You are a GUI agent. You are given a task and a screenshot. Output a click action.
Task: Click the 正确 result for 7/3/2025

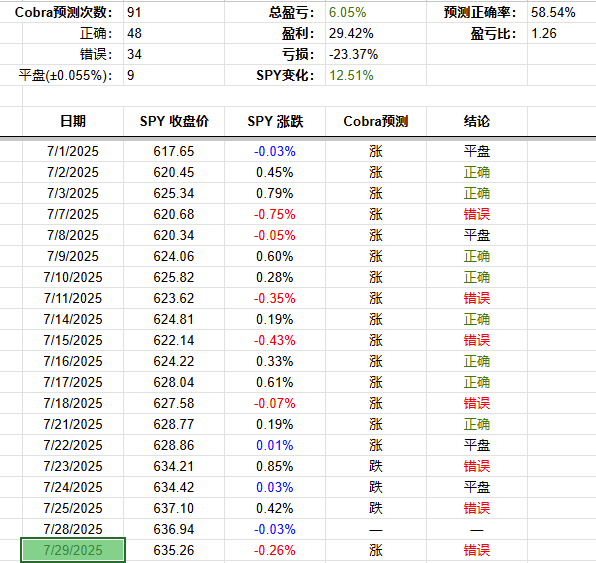477,193
